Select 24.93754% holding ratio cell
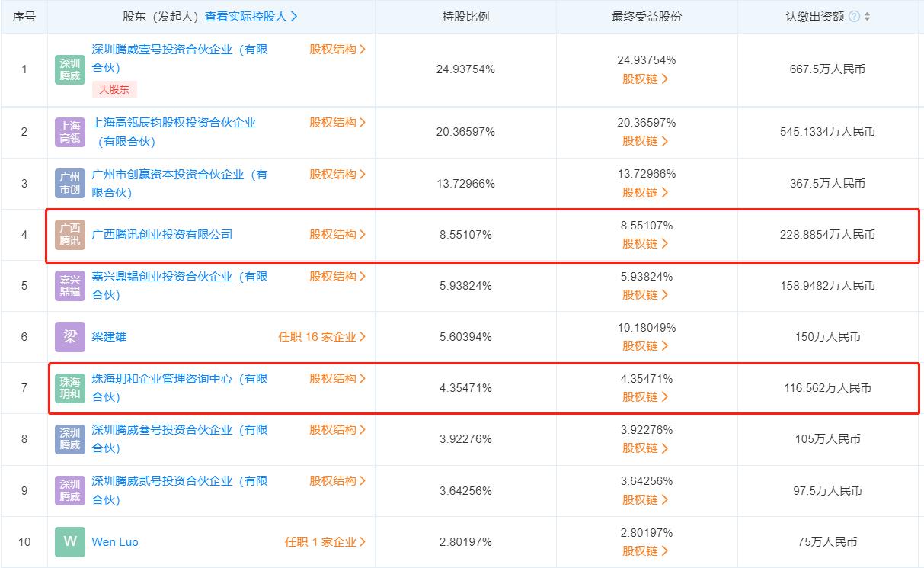 point(465,69)
